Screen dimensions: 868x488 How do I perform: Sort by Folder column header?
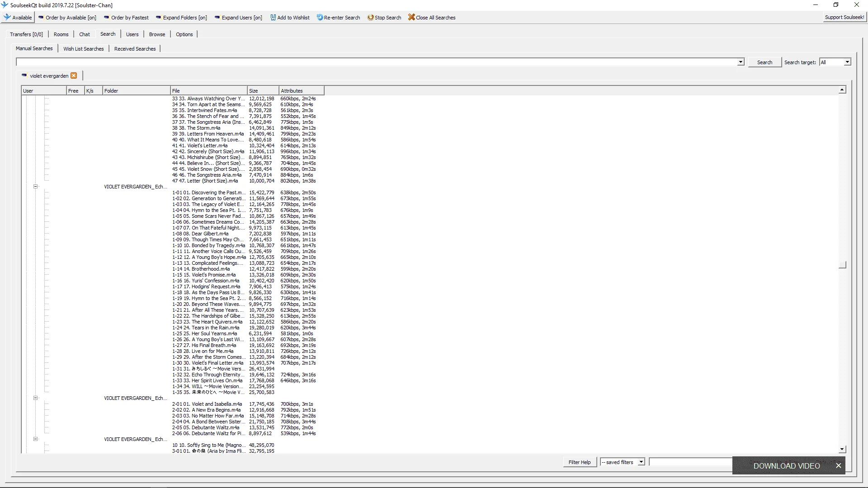137,91
